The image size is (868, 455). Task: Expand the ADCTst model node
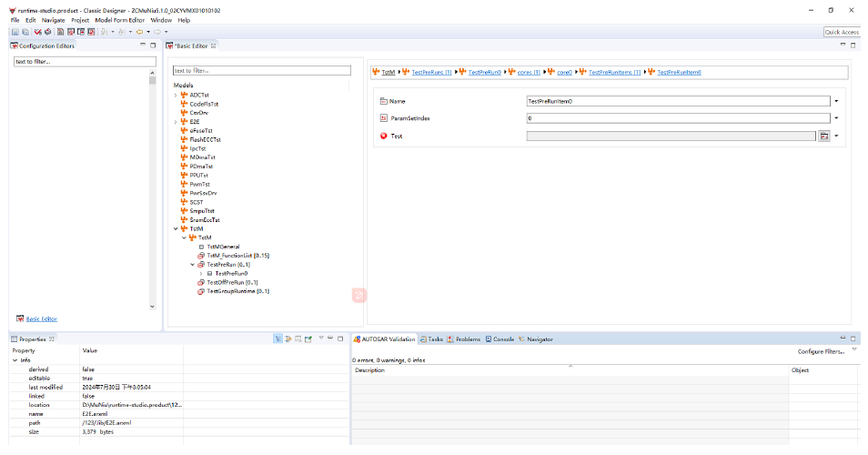(x=176, y=96)
